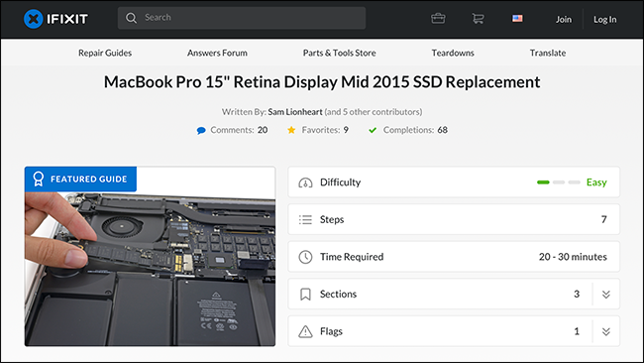
Task: Click the IFIXIT wordmark text
Action: point(67,19)
